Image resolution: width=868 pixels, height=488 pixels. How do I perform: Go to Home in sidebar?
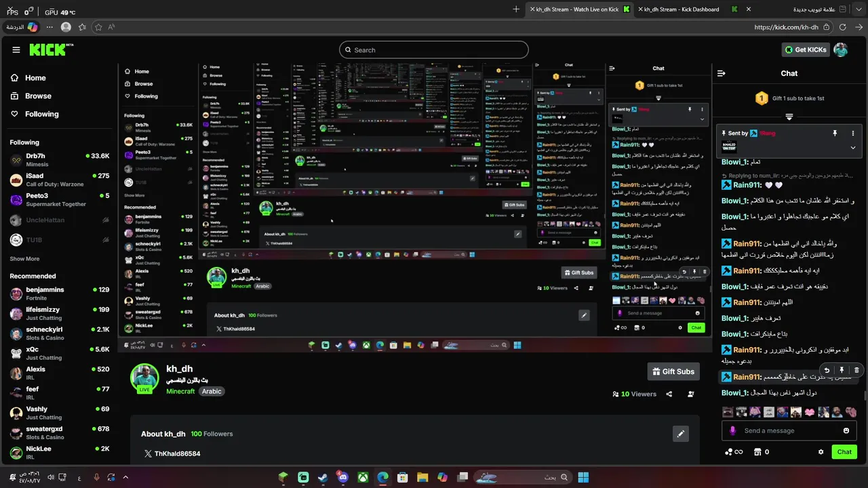28,78
